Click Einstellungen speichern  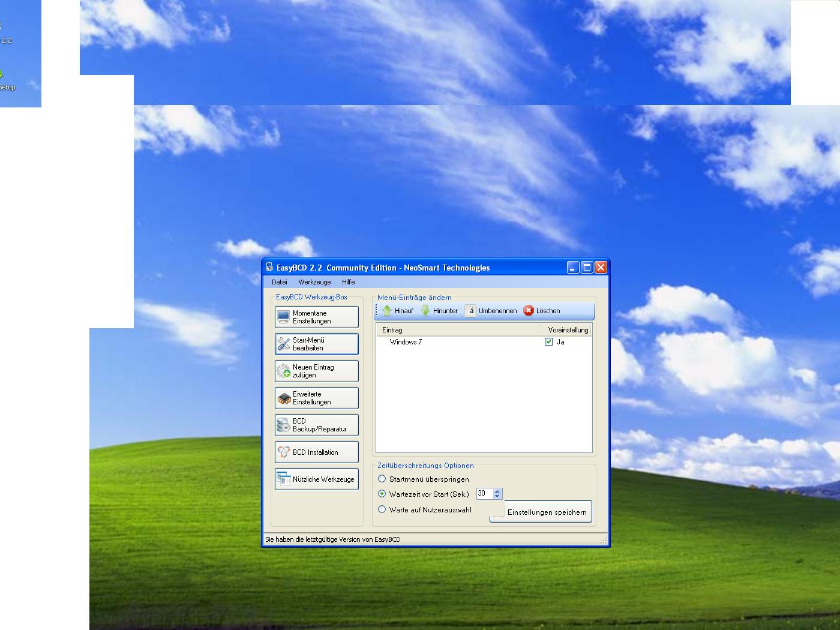click(x=541, y=512)
